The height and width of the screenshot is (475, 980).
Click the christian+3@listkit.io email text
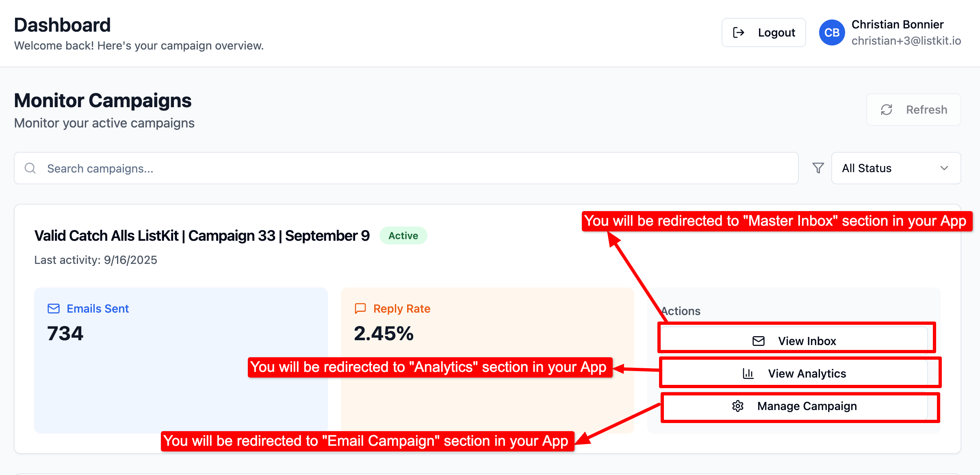coord(906,41)
